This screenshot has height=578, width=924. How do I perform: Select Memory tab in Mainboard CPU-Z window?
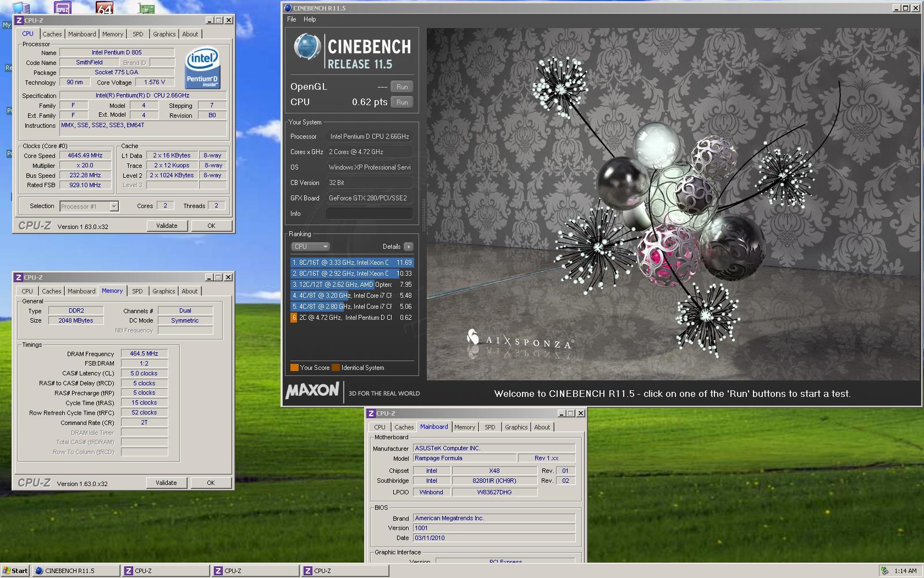pos(465,427)
